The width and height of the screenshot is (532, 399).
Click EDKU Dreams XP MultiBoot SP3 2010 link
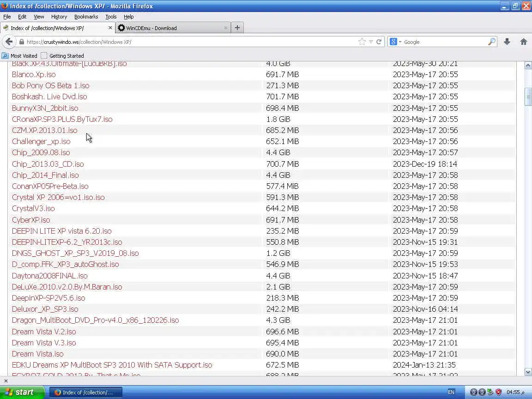click(112, 365)
